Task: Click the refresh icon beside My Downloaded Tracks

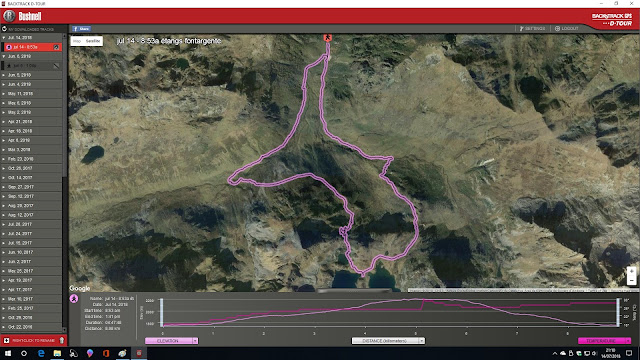Action: point(4,29)
